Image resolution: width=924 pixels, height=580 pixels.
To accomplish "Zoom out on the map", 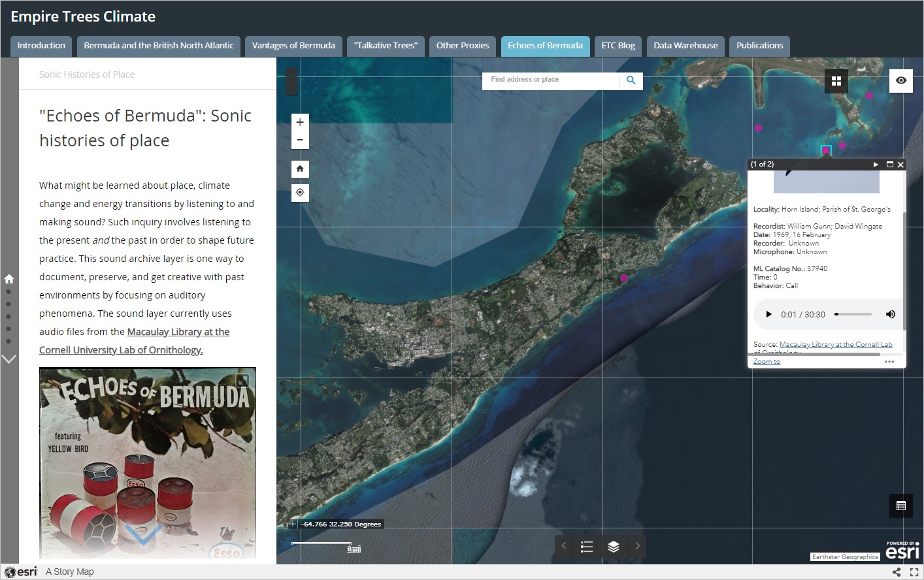I will [300, 140].
